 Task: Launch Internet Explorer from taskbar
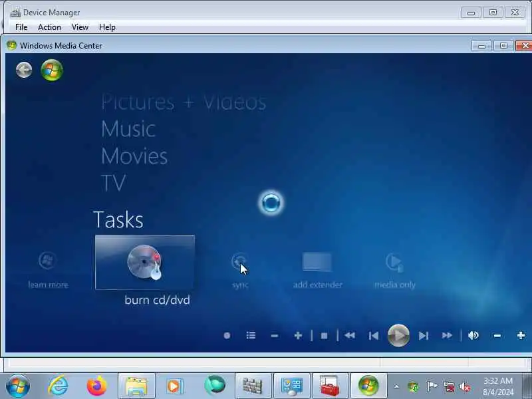tap(57, 386)
